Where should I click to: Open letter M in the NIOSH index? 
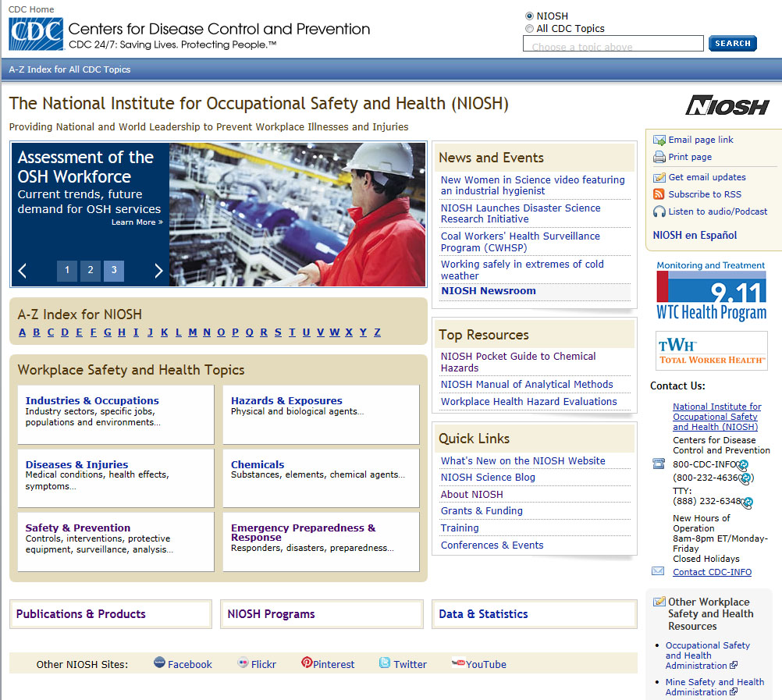(x=193, y=332)
